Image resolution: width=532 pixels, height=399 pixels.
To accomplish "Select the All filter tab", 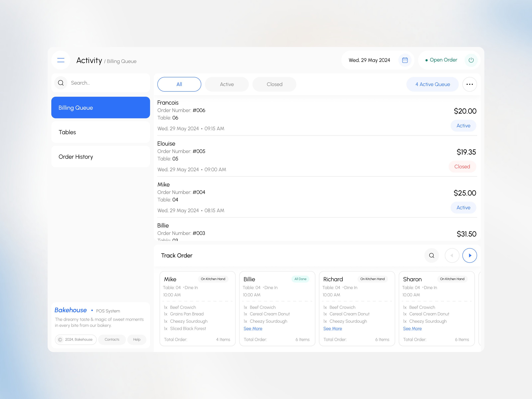I will coord(179,84).
